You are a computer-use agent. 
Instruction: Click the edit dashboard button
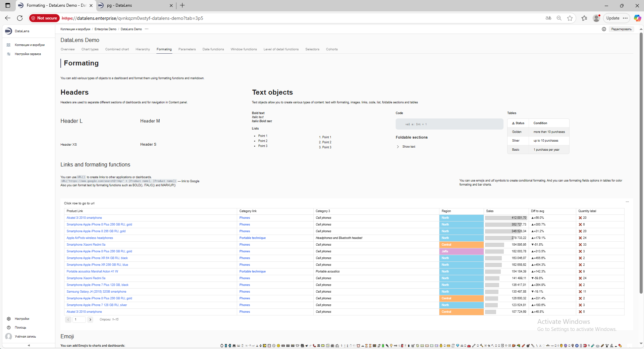621,29
